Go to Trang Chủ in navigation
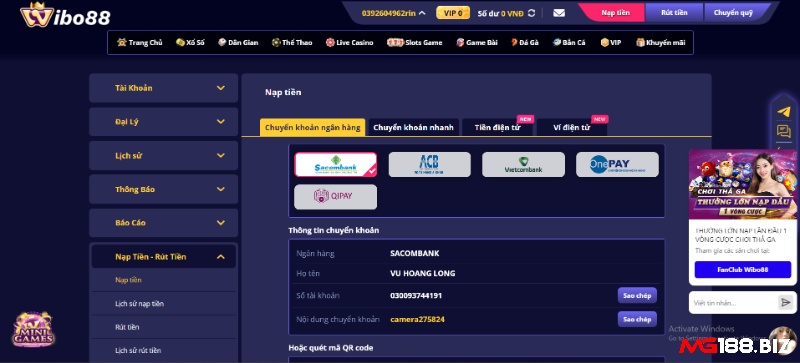 [139, 42]
